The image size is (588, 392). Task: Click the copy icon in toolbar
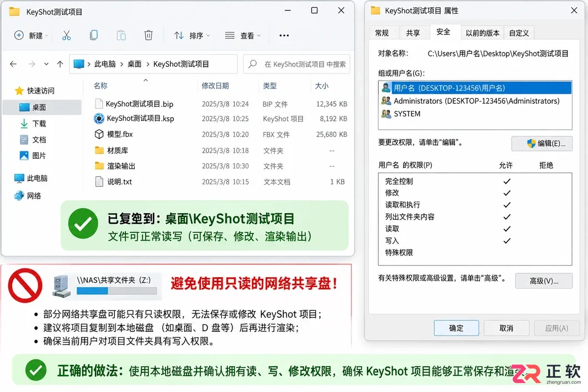coord(94,35)
